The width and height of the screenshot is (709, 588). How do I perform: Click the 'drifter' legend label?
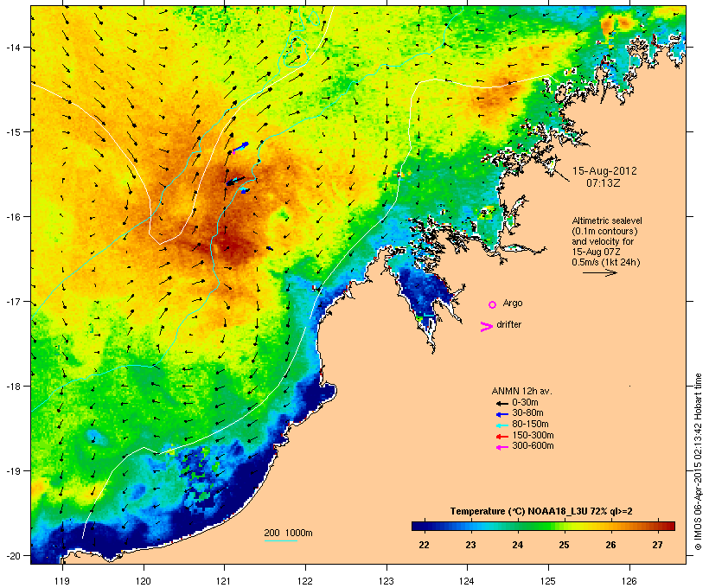(x=508, y=324)
